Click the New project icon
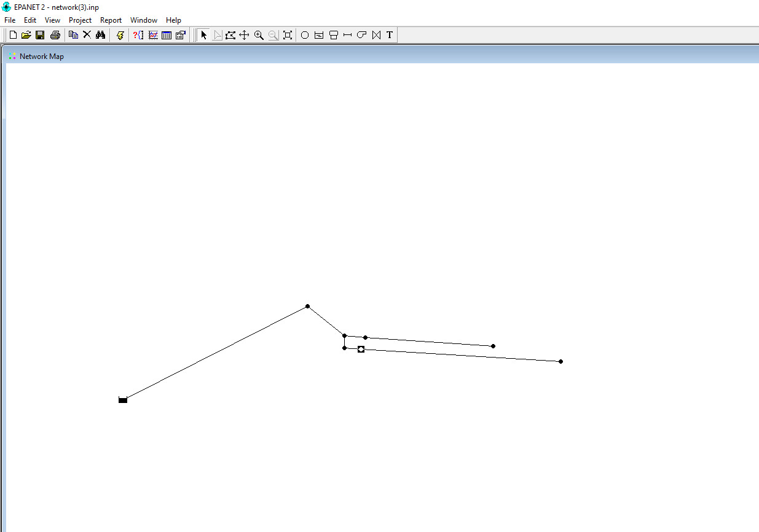 (13, 35)
